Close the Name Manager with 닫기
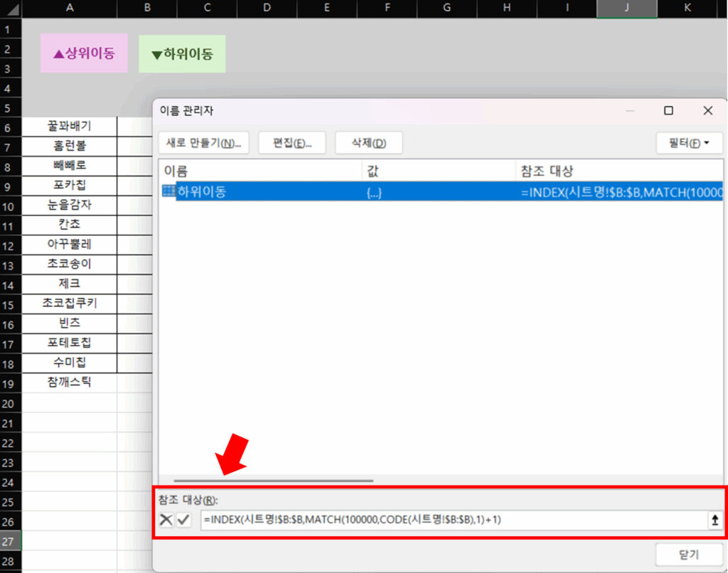The height and width of the screenshot is (573, 728). tap(688, 555)
